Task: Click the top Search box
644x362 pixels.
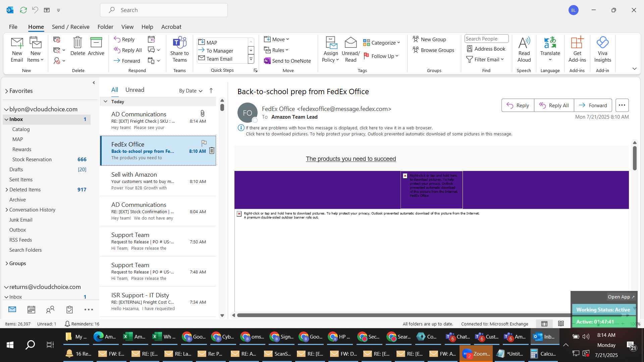Action: (164, 10)
